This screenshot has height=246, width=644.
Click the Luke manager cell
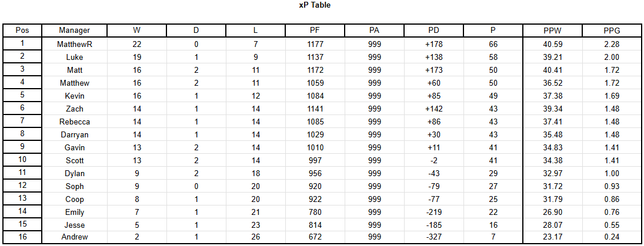74,57
